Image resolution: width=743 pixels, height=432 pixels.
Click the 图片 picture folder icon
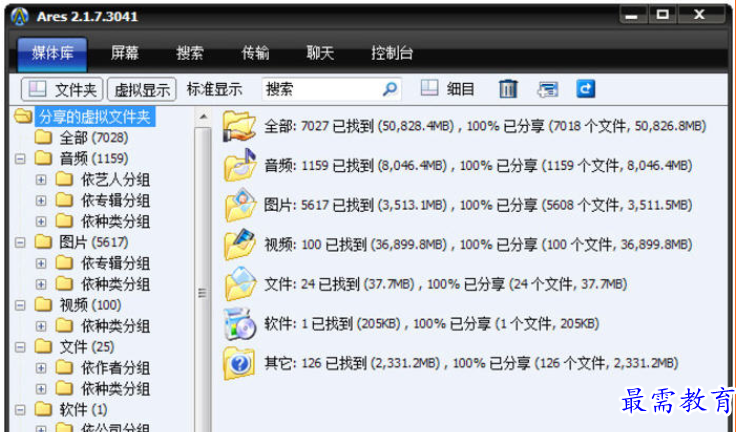coord(240,205)
